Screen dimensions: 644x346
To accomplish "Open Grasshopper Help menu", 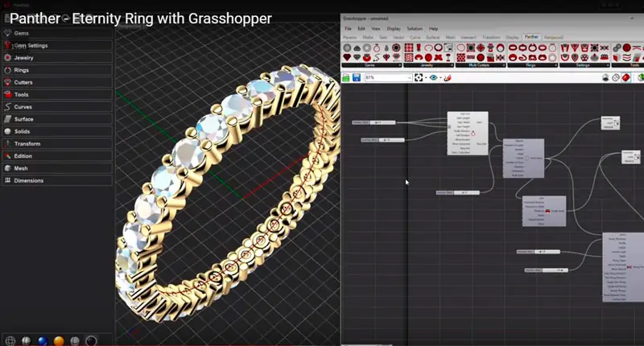I will click(x=433, y=29).
